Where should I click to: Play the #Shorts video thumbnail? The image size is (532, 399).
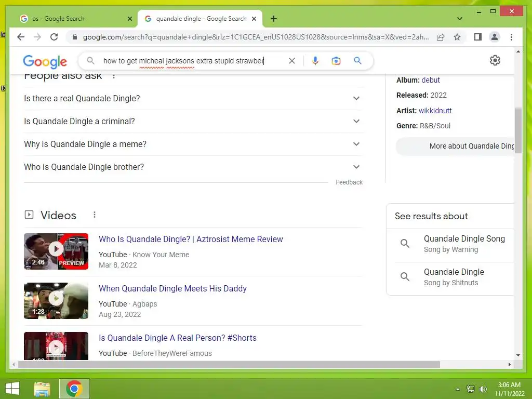point(56,346)
